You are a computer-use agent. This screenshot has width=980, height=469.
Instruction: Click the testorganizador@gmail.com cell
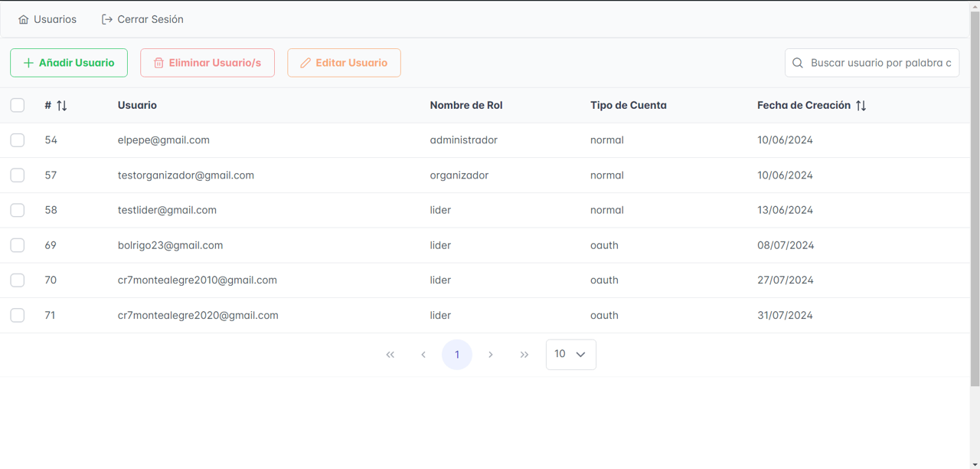(186, 175)
